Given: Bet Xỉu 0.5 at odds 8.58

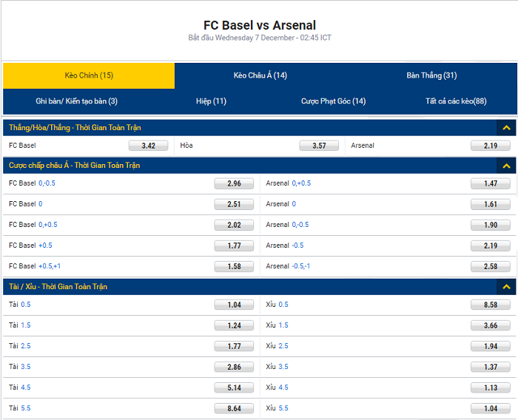Looking at the screenshot, I should pos(491,305).
